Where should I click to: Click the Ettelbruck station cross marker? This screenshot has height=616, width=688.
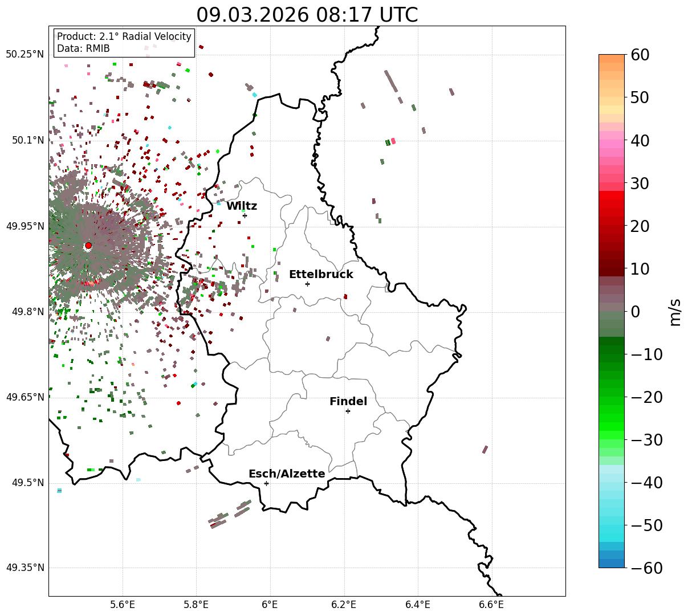(x=307, y=284)
